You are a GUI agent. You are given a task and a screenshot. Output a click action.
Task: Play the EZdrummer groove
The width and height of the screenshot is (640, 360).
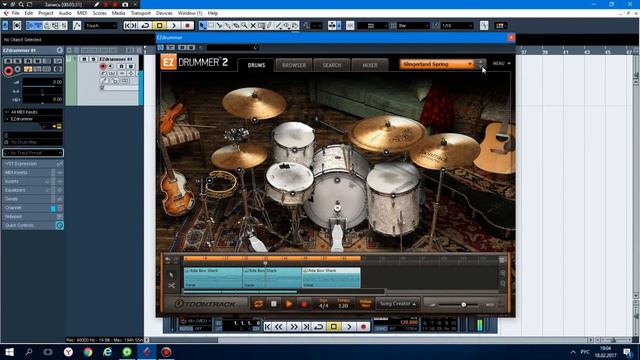pos(289,304)
